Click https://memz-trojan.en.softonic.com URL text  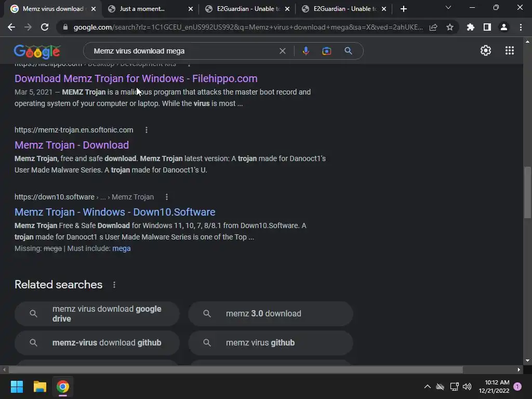click(x=74, y=130)
